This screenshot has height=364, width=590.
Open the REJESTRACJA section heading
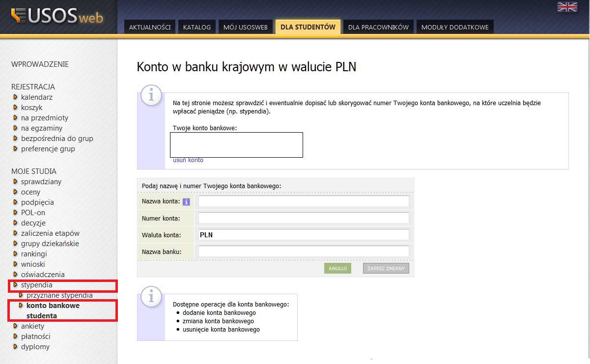click(33, 87)
